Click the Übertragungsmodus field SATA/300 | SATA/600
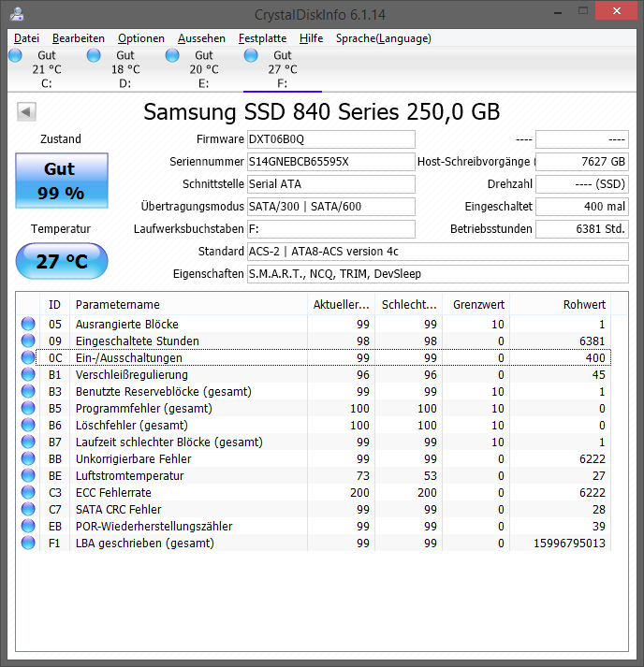This screenshot has height=667, width=644. [331, 207]
